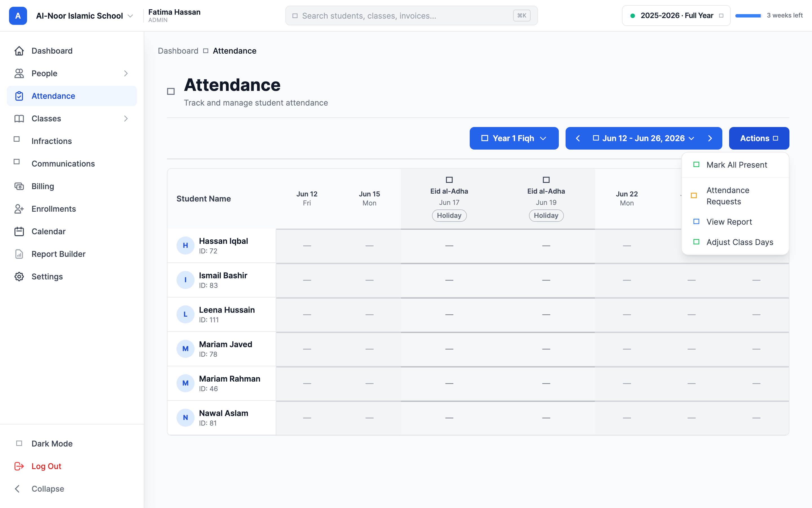Click the Report Builder document icon
This screenshot has width=812, height=508.
tap(19, 254)
